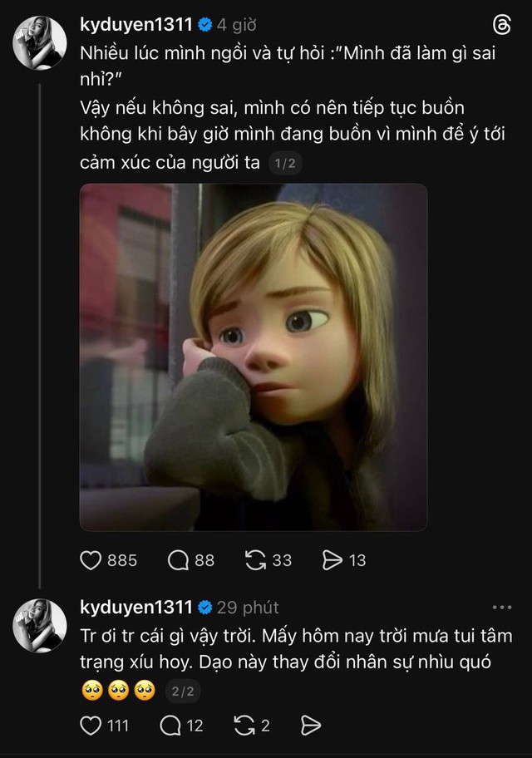Like the first post with 885 likes

click(91, 561)
